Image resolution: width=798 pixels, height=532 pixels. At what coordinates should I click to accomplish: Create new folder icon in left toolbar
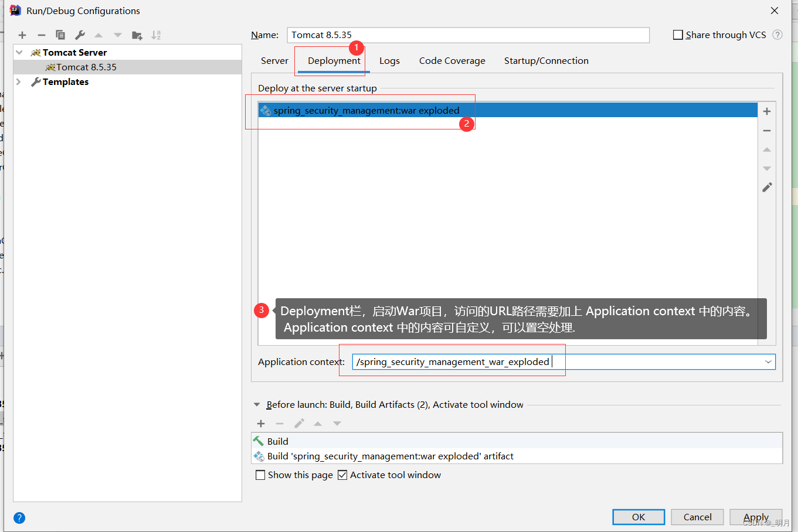click(x=137, y=35)
